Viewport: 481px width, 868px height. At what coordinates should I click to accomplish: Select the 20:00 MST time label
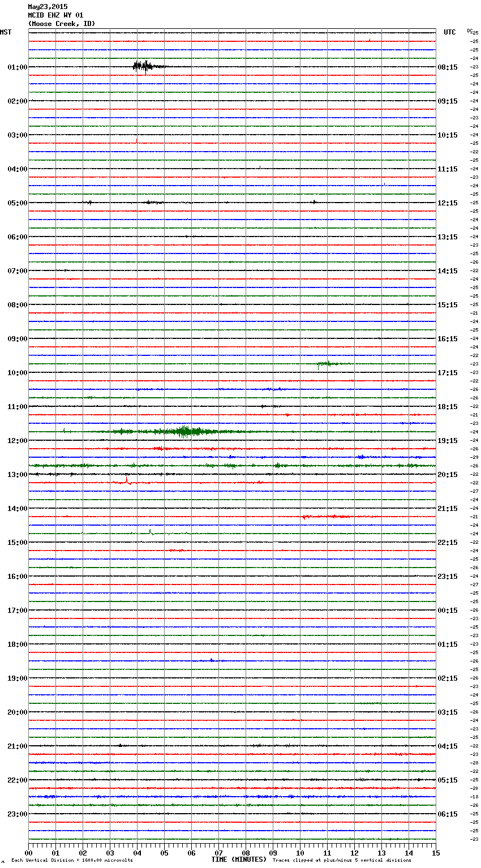(x=18, y=712)
